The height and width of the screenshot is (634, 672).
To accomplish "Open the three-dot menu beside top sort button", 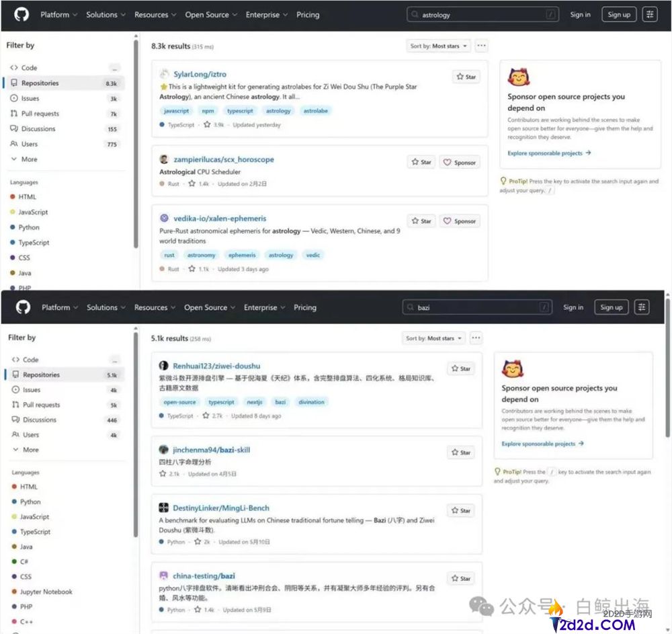I will (481, 46).
